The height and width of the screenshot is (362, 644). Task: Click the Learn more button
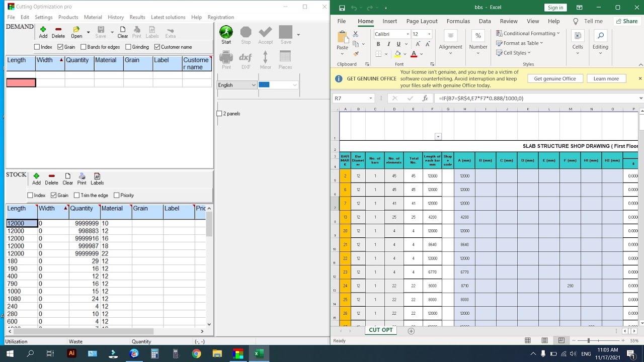606,78
